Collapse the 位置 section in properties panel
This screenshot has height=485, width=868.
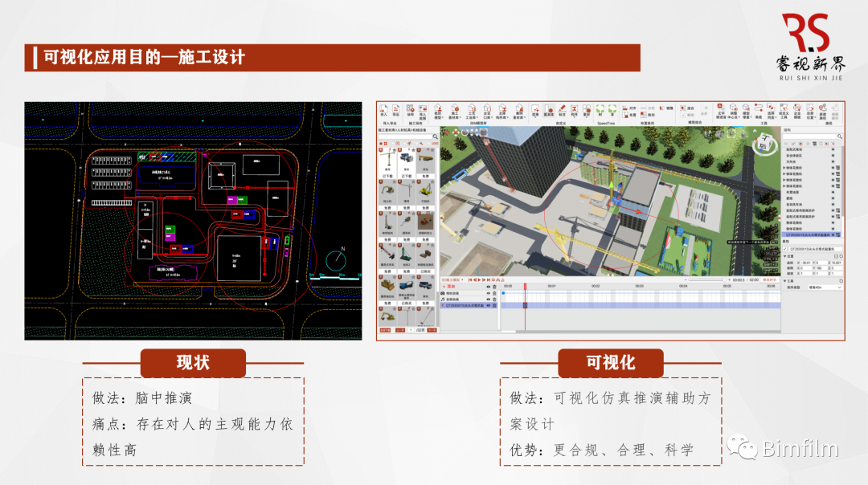pyautogui.click(x=784, y=256)
